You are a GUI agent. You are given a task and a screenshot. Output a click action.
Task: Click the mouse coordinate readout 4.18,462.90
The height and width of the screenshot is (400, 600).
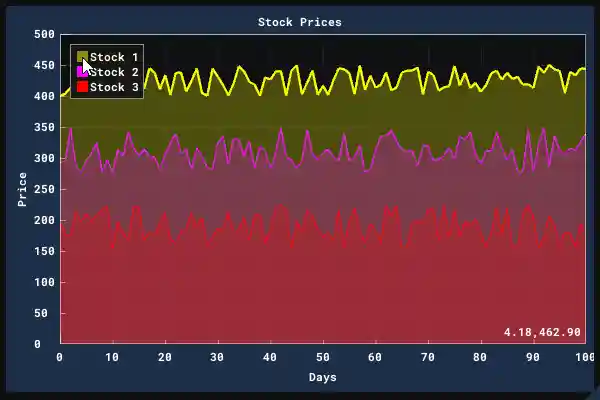click(x=542, y=332)
